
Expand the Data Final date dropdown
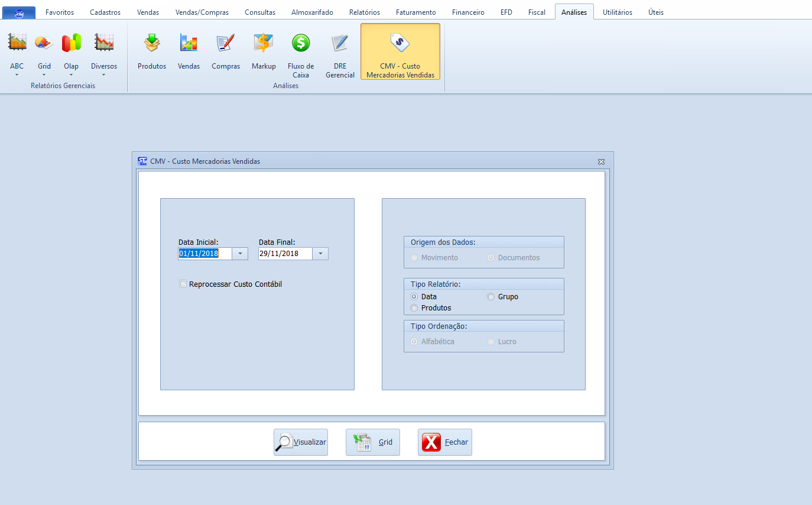pyautogui.click(x=320, y=254)
